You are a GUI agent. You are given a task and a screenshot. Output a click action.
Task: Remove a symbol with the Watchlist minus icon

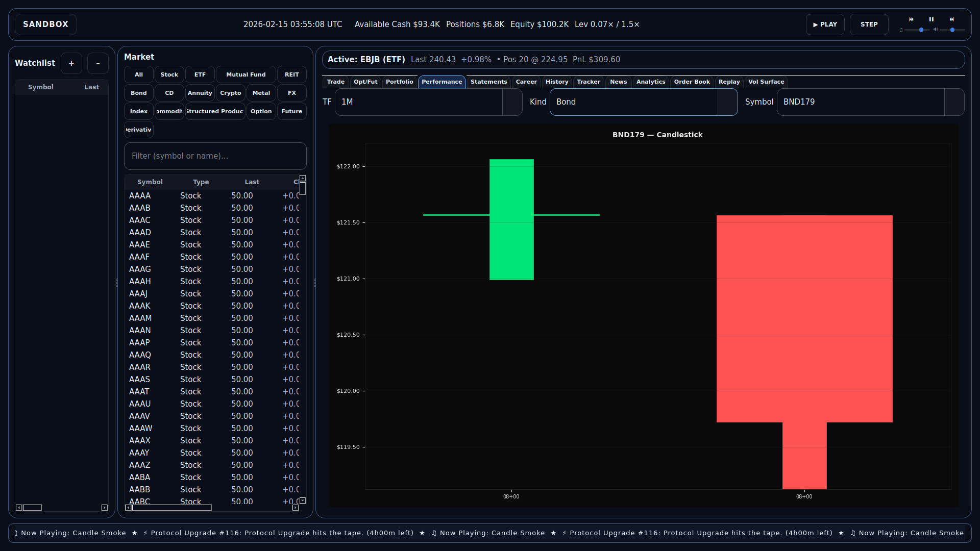click(x=97, y=63)
